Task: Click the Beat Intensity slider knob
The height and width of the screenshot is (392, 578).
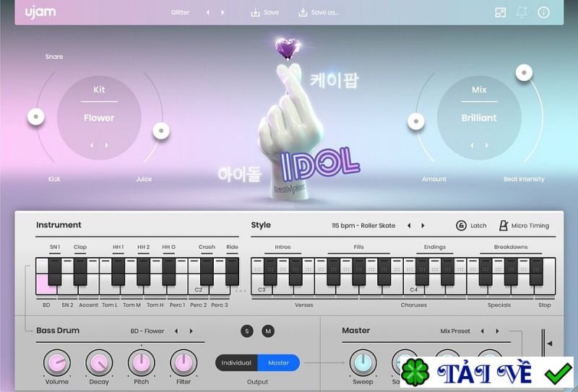Action: [x=524, y=73]
